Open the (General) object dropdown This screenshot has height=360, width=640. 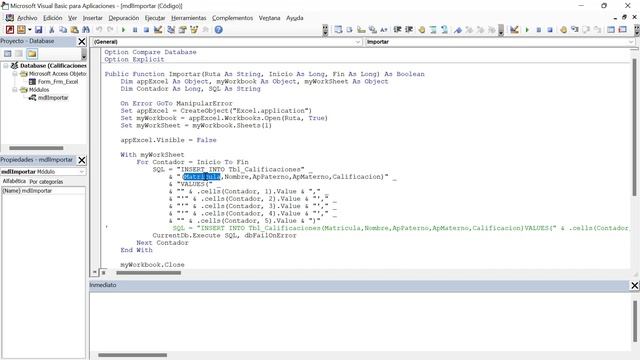pyautogui.click(x=358, y=42)
